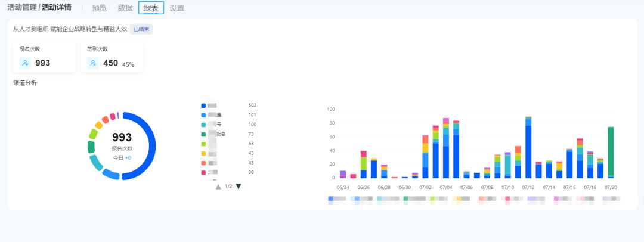Click the first blue legend item under bar chart
The image size is (644, 242).
click(x=330, y=198)
